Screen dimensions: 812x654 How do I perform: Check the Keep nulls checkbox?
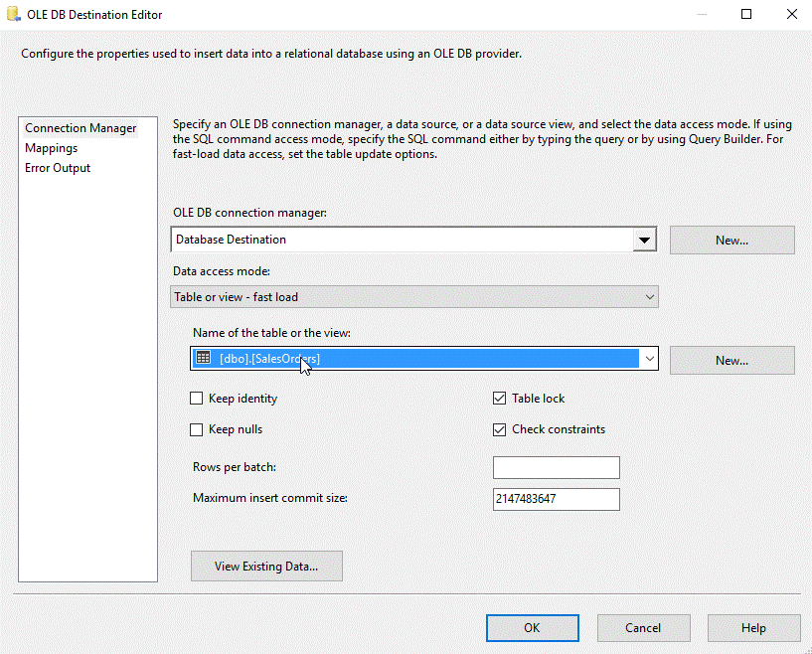[196, 428]
